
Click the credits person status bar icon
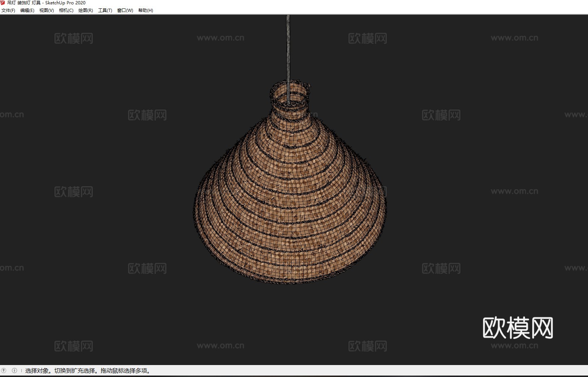point(14,370)
